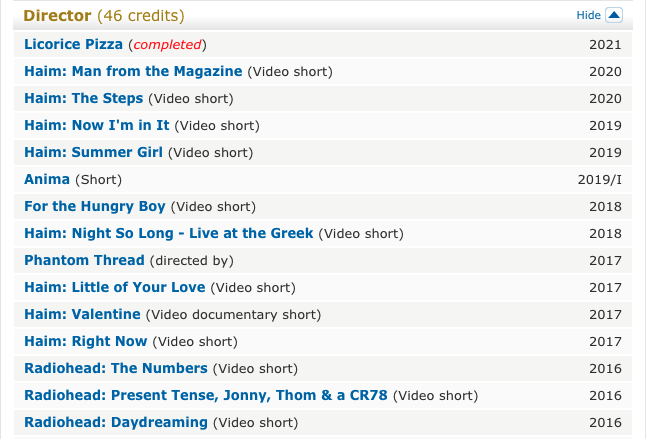The image size is (646, 439).
Task: Click the Anima short film link
Action: click(47, 179)
